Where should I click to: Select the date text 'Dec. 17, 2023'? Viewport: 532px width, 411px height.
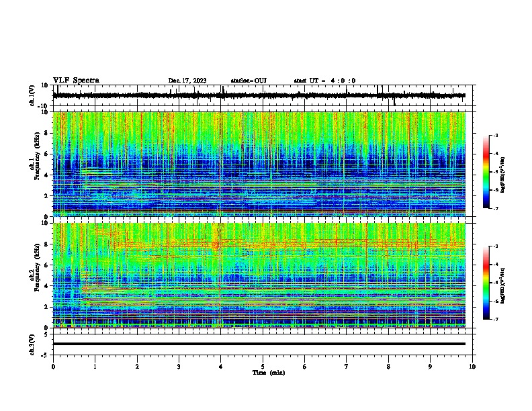click(x=187, y=81)
